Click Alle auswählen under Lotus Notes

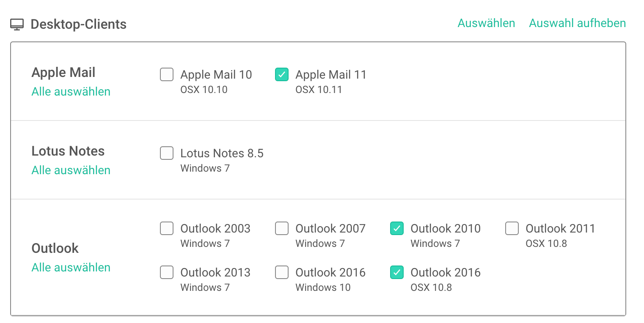click(x=71, y=170)
